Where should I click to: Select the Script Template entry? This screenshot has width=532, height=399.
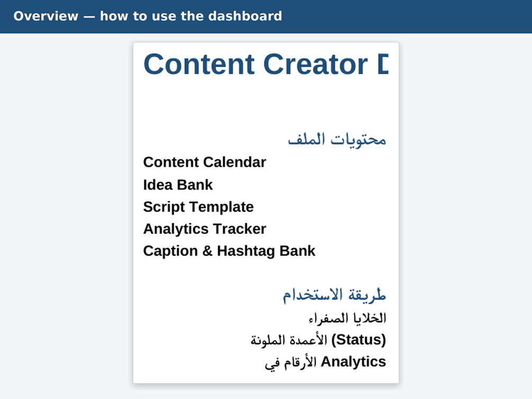click(198, 207)
